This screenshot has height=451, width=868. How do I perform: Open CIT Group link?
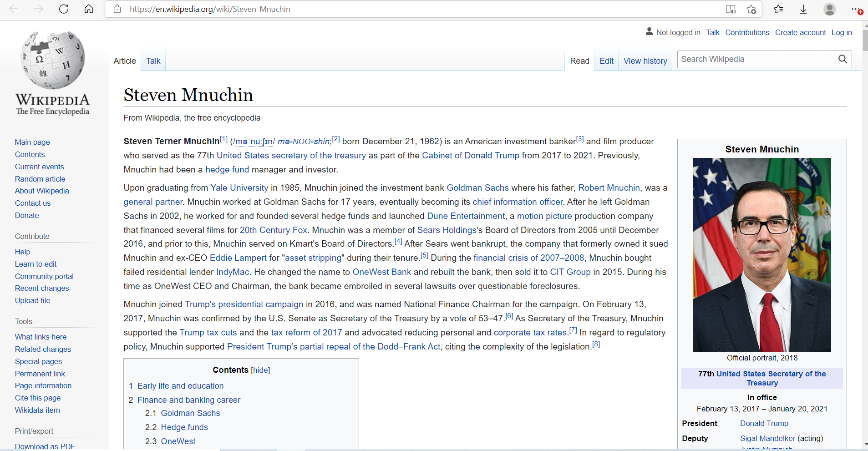[570, 272]
